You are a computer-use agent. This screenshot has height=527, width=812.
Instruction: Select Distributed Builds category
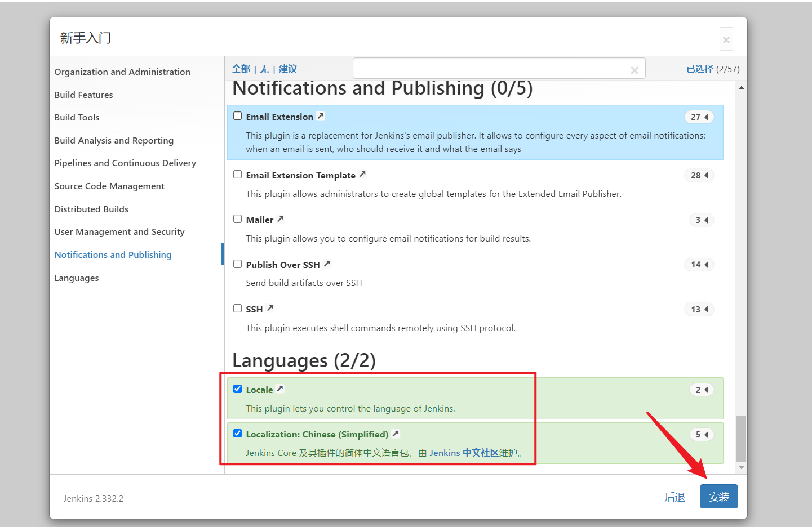click(91, 209)
